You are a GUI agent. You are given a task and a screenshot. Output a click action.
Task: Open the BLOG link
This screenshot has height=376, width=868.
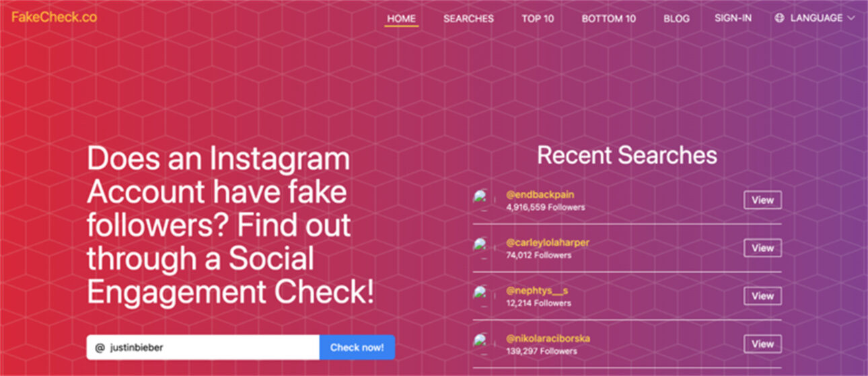tap(676, 18)
